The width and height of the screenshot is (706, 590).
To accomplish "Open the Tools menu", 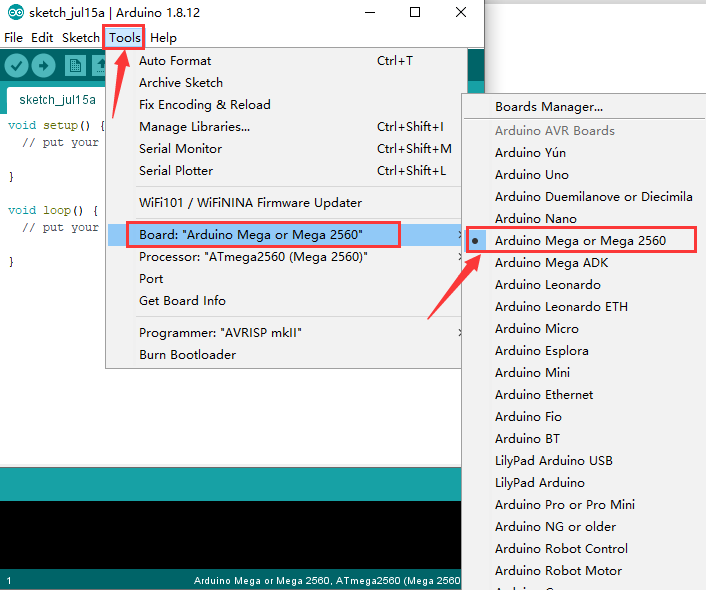I will (125, 38).
